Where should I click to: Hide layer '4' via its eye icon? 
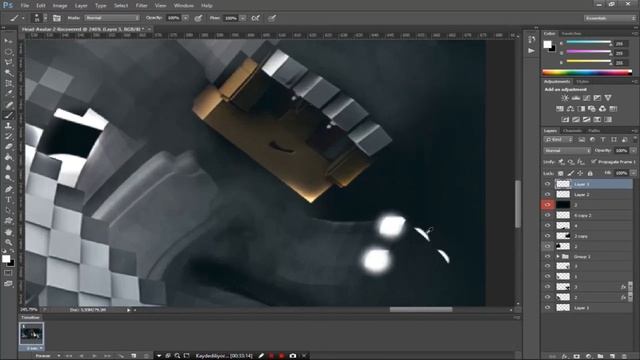coord(547,225)
